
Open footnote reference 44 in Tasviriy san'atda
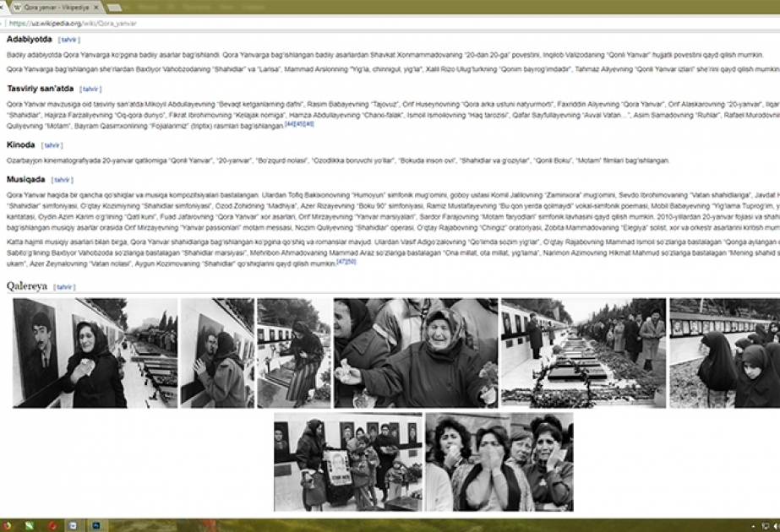[290, 124]
